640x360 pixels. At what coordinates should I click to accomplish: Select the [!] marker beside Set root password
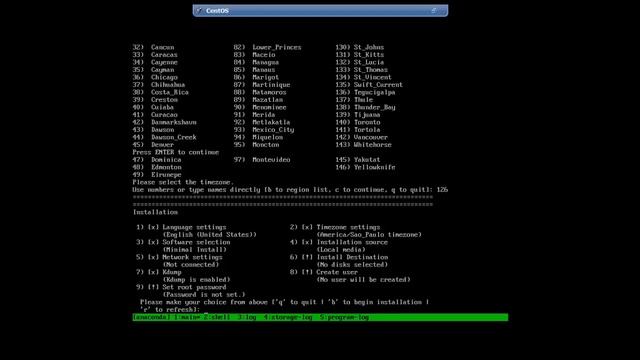[153, 287]
